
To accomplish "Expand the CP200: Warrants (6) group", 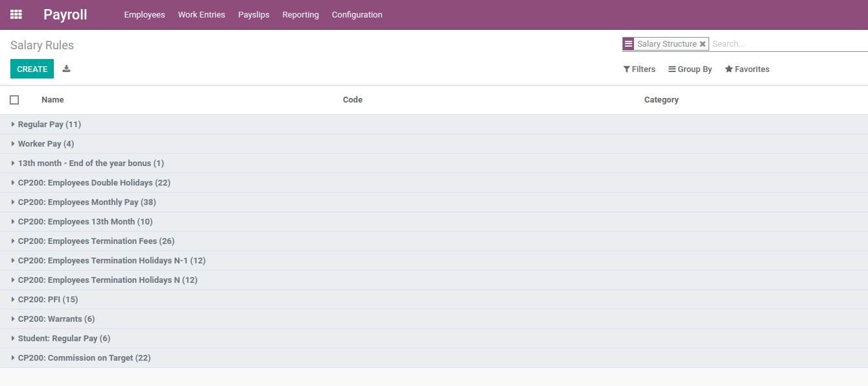I will (x=434, y=319).
